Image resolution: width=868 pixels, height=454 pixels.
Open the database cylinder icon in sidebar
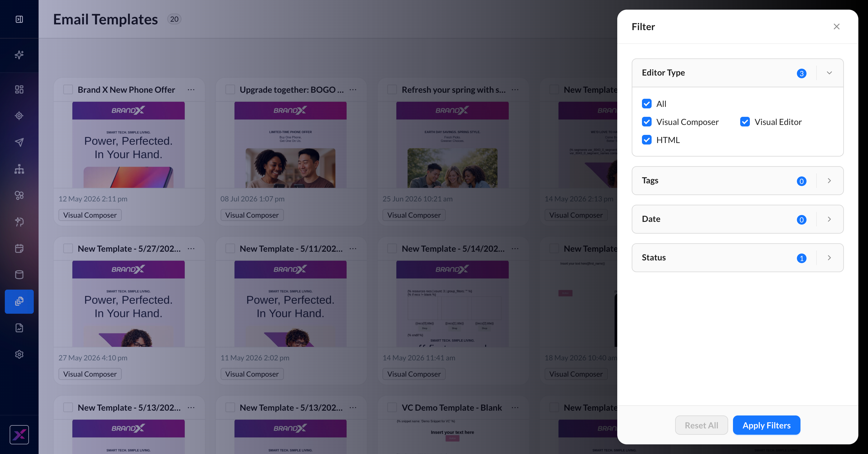[19, 275]
